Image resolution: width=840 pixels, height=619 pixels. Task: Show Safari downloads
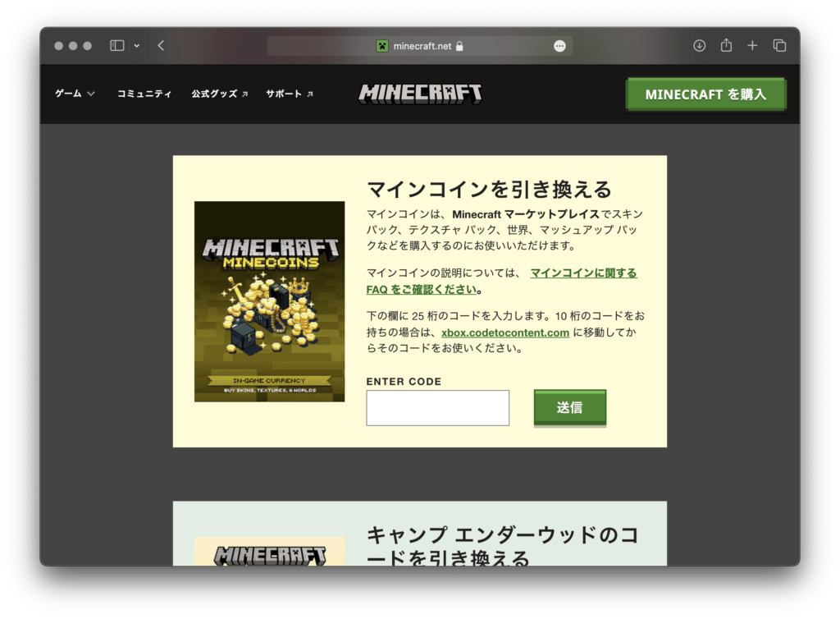[699, 46]
